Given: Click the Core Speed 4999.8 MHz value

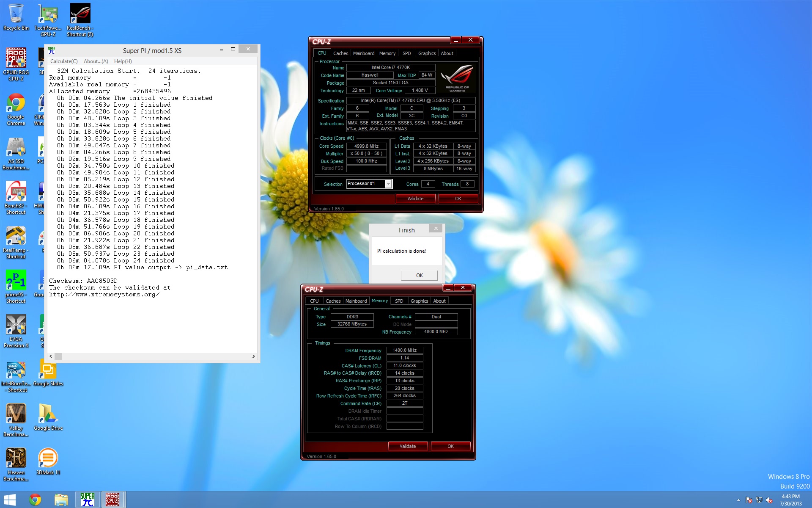Looking at the screenshot, I should point(366,146).
